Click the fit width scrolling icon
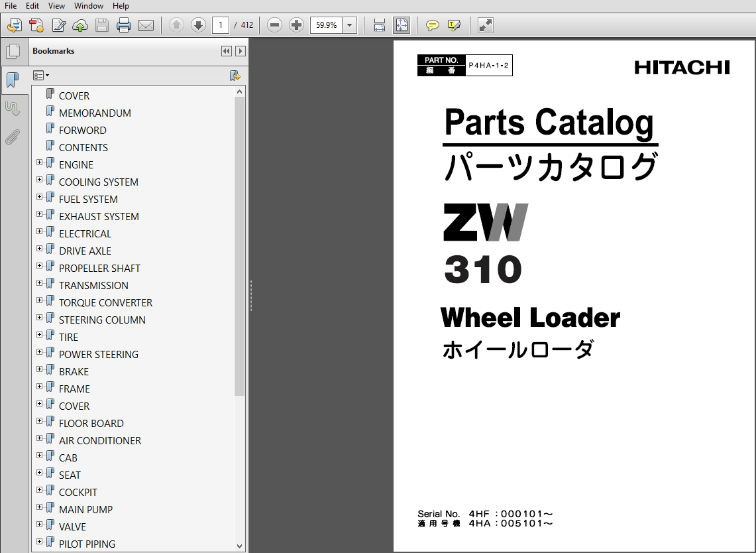The image size is (756, 553). click(x=380, y=25)
